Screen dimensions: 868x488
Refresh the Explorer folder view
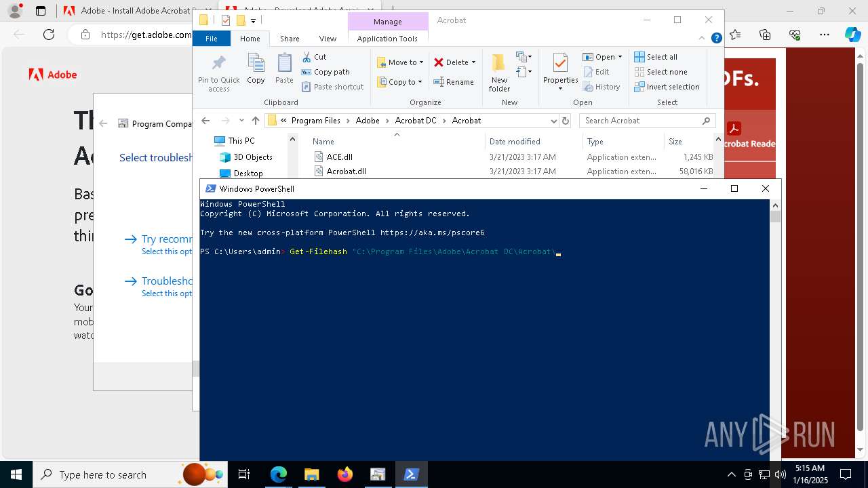click(566, 121)
